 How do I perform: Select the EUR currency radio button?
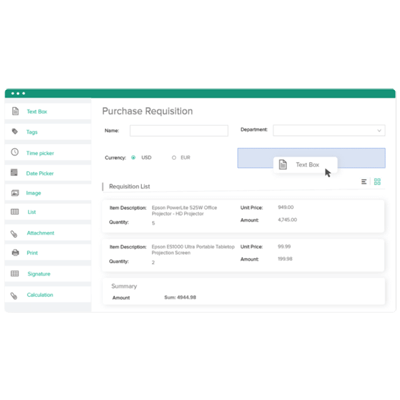point(174,158)
